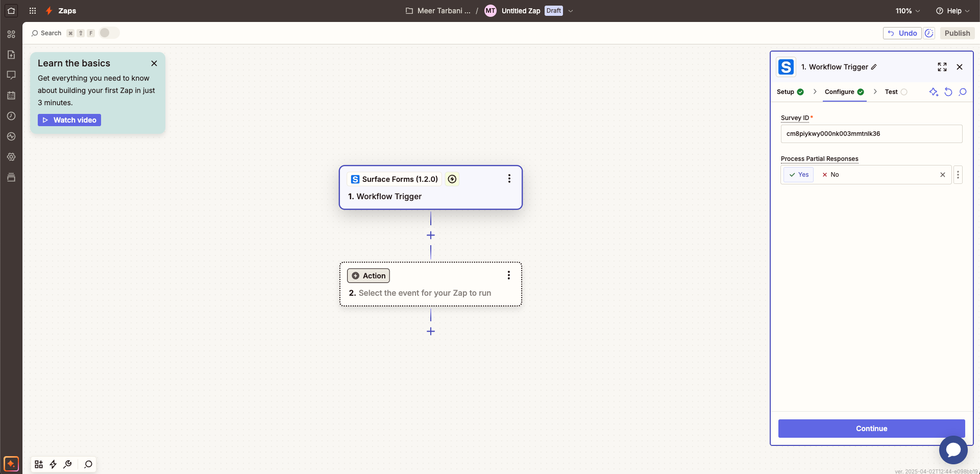Click the search magnifier in bottom toolbar
980x474 pixels.
click(x=88, y=464)
